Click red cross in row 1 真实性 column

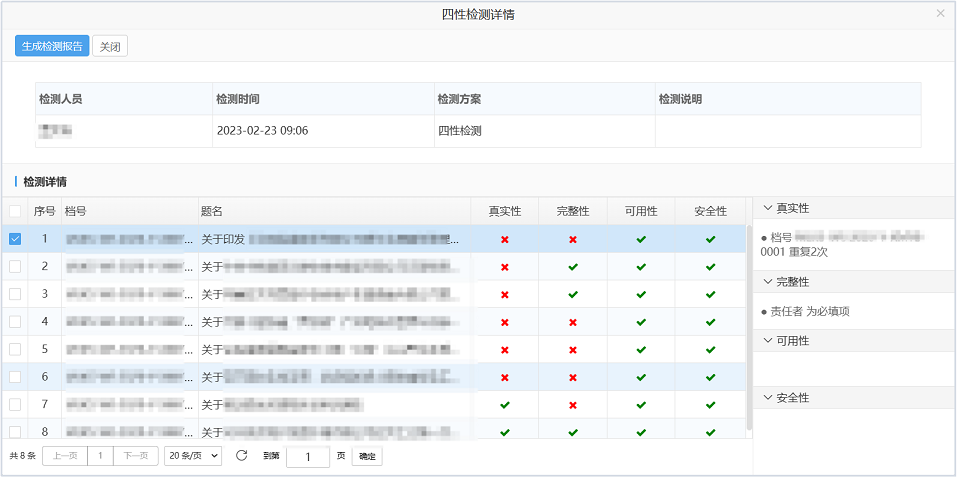505,239
